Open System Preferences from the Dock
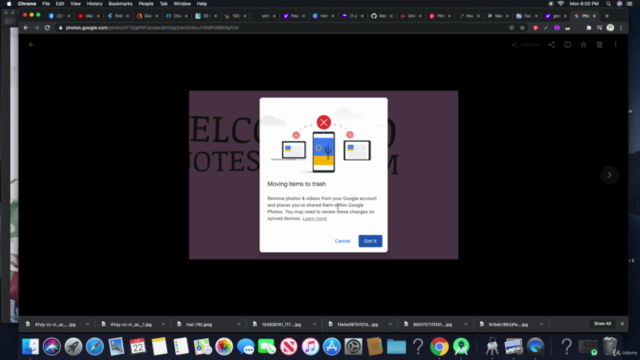This screenshot has width=640, height=360. pos(353,347)
